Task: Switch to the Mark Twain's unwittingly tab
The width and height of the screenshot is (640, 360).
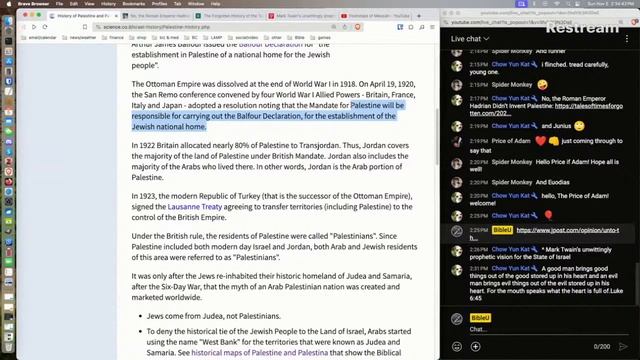Action: click(301, 16)
